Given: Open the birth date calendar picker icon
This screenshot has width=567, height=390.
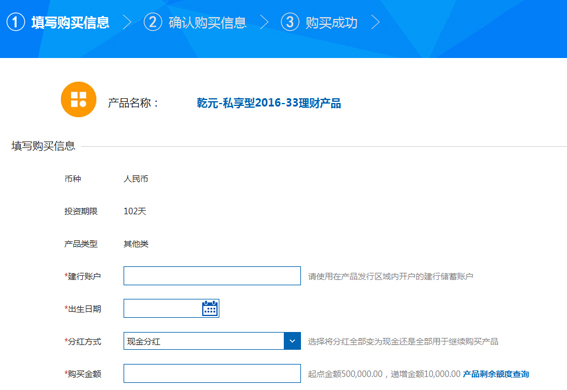Looking at the screenshot, I should pyautogui.click(x=210, y=308).
